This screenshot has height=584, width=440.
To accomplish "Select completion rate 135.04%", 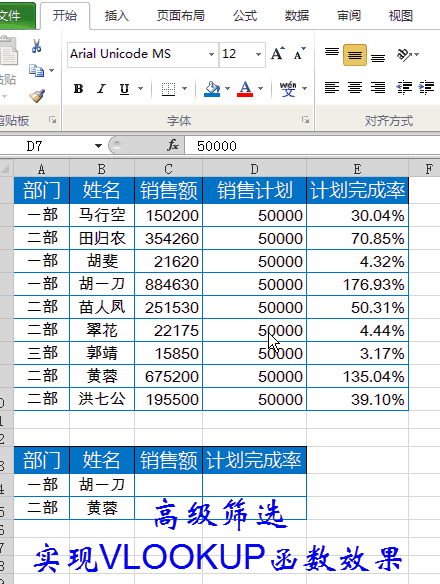I will (x=357, y=376).
